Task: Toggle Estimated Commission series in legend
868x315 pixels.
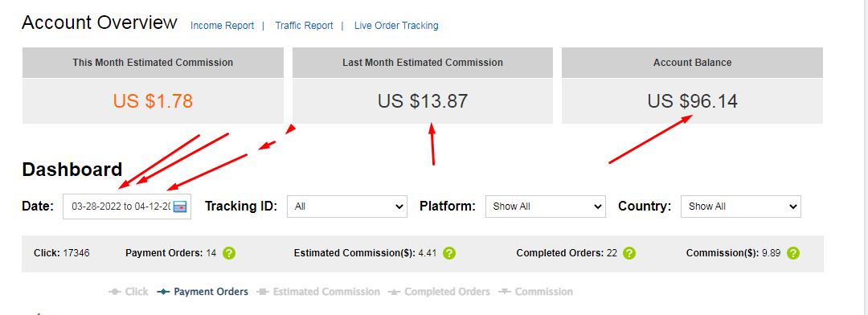Action: pyautogui.click(x=318, y=292)
